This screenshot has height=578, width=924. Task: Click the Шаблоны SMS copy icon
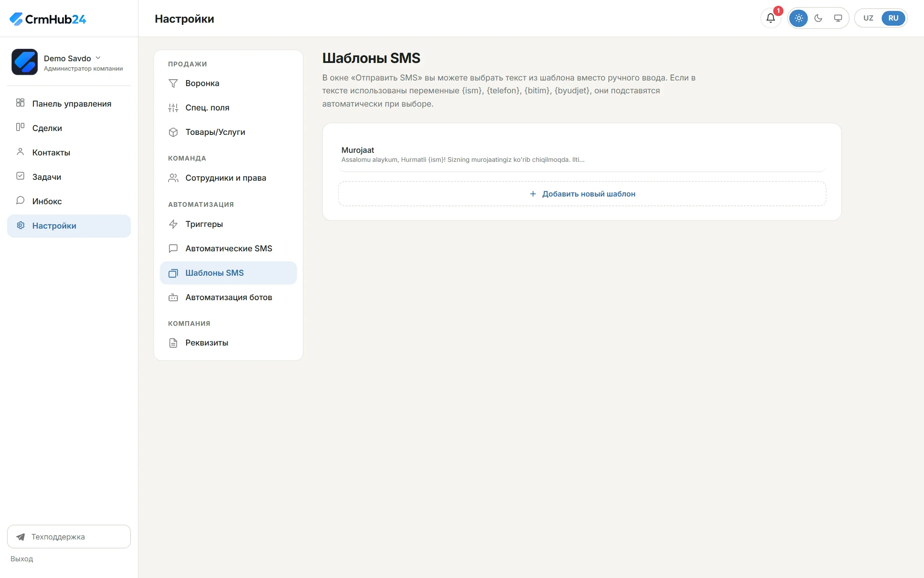tap(173, 273)
